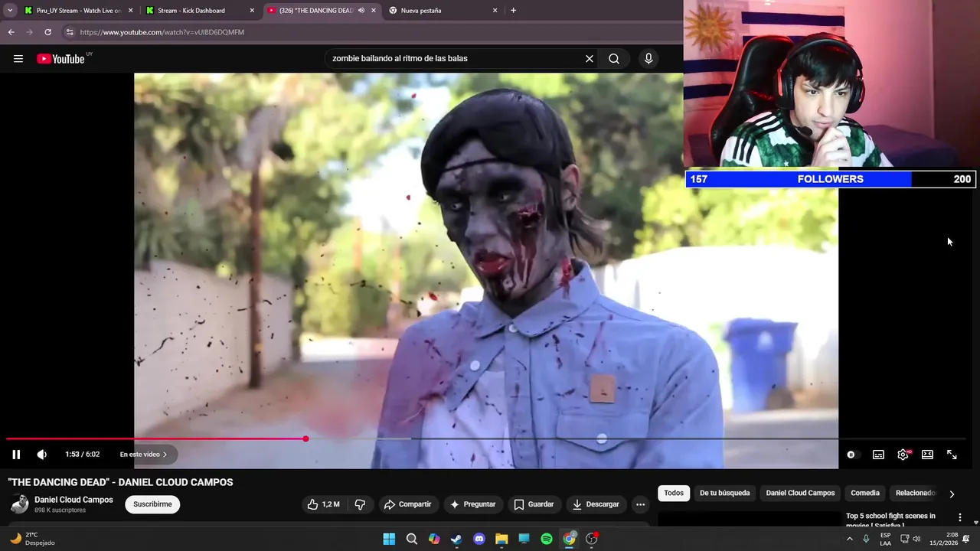Screen dimensions: 980x551
Task: Open a new browser tab with plus
Action: pyautogui.click(x=513, y=11)
